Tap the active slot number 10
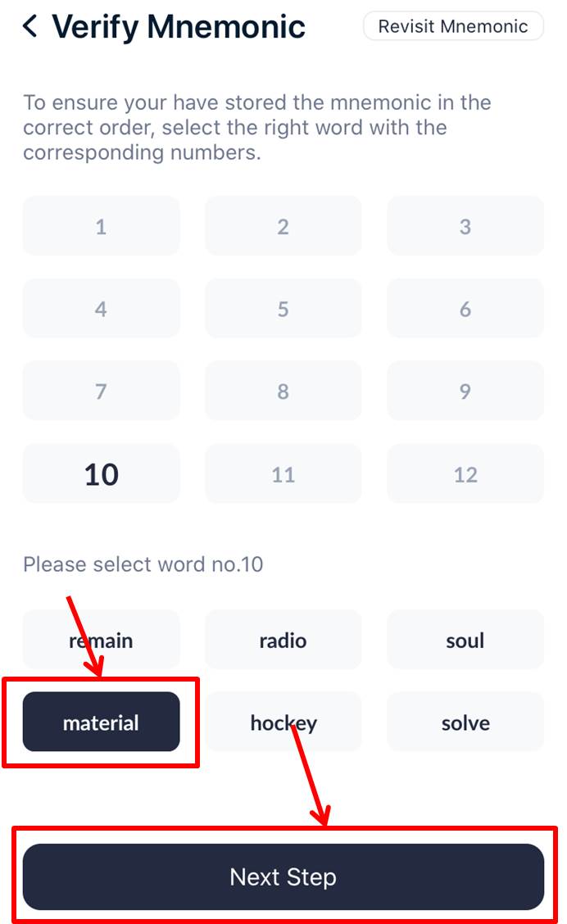This screenshot has height=924, width=567. pos(101,474)
